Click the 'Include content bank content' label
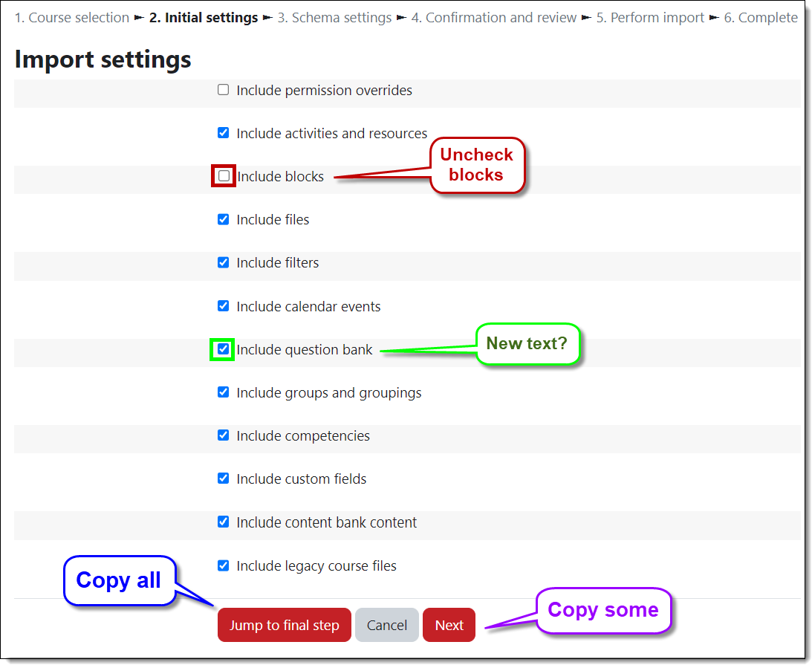The image size is (812, 665). [327, 522]
